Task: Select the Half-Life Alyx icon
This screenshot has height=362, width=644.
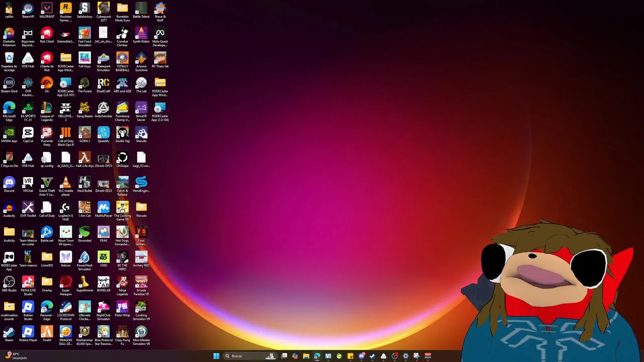Action: [85, 159]
